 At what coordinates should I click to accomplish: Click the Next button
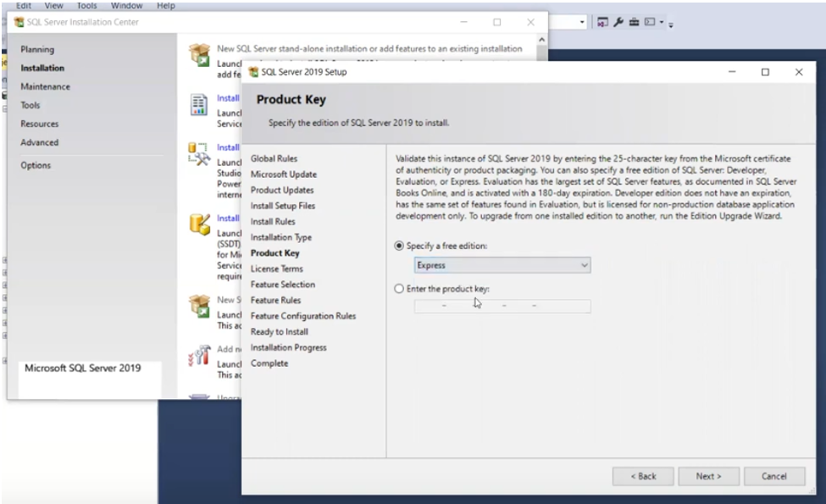pyautogui.click(x=708, y=476)
